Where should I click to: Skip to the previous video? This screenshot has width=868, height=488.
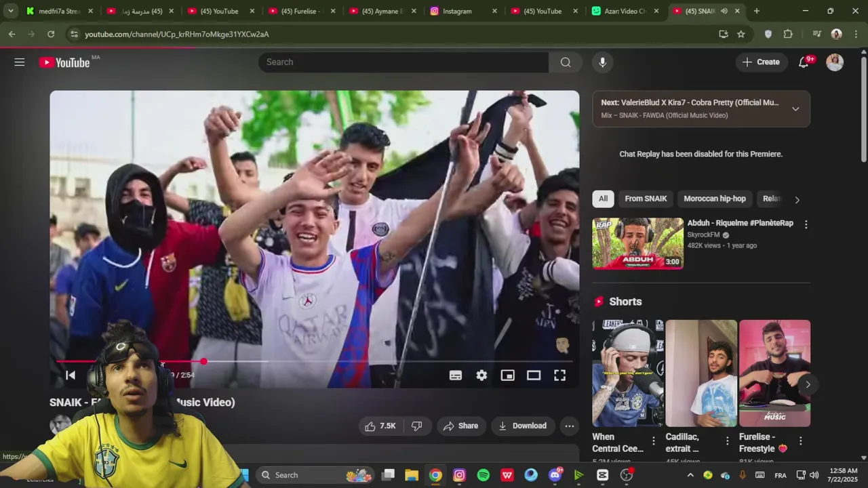pos(71,375)
